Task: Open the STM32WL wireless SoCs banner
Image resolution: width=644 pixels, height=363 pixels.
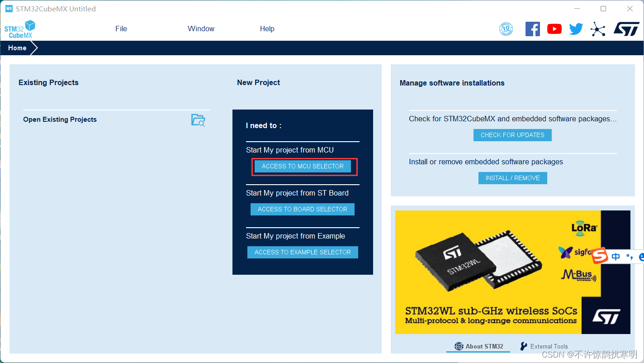Action: 513,272
